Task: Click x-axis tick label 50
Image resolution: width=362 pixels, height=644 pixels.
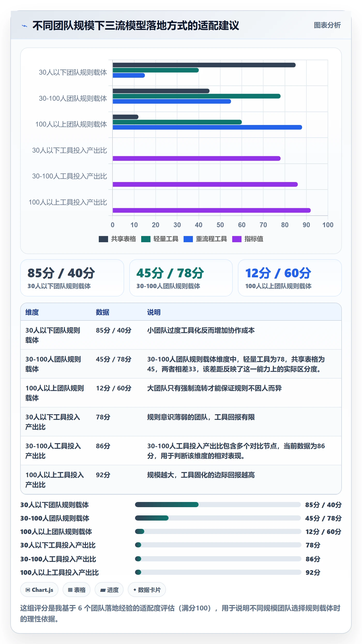Action: [x=220, y=225]
